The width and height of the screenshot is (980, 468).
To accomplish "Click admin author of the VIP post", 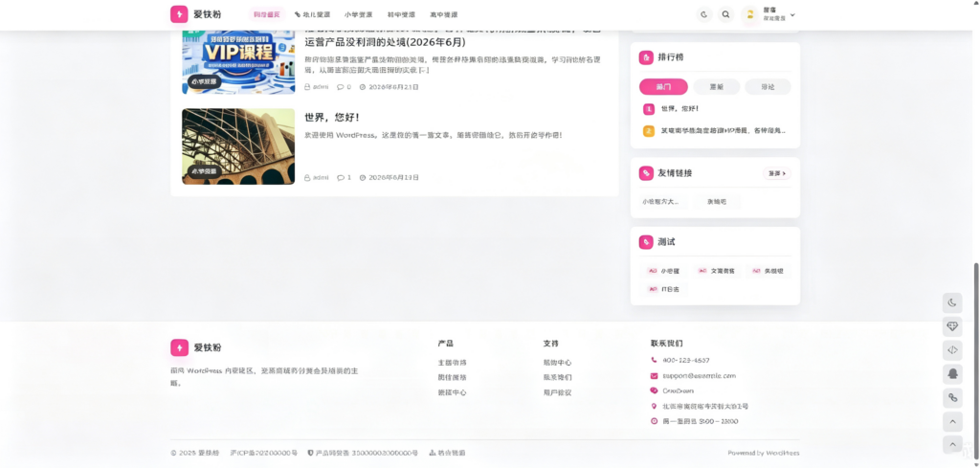I will 317,87.
